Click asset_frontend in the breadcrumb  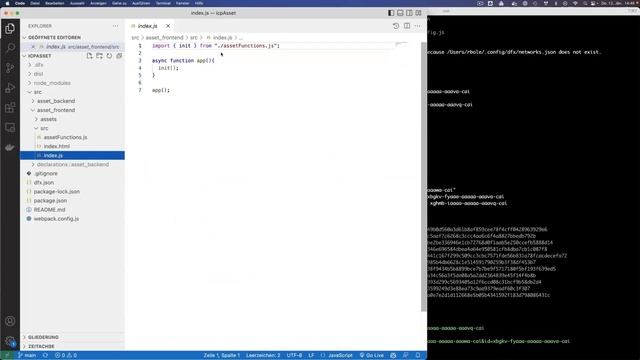[164, 38]
